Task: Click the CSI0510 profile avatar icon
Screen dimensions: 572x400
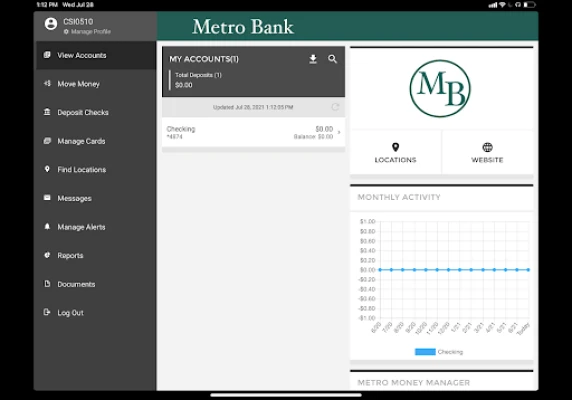Action: click(51, 24)
